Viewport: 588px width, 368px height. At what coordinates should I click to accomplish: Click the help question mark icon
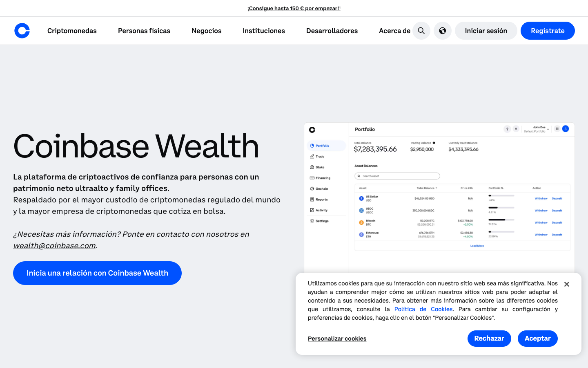click(x=507, y=128)
